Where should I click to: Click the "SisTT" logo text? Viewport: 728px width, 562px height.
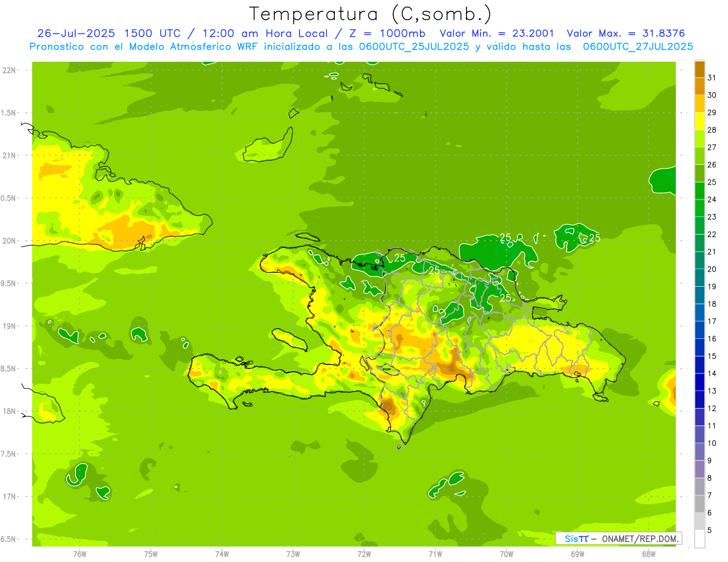(x=576, y=538)
